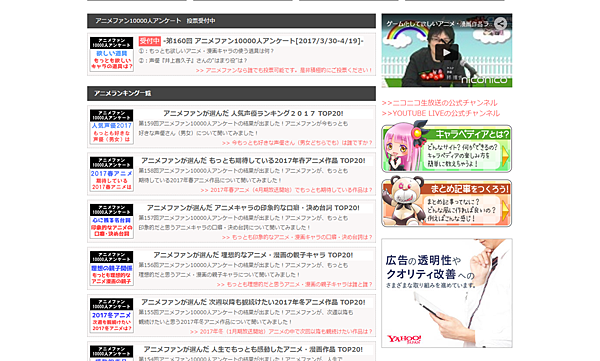Open the キャラペディアとは? banner
The height and width of the screenshot is (361, 600).
(447, 147)
